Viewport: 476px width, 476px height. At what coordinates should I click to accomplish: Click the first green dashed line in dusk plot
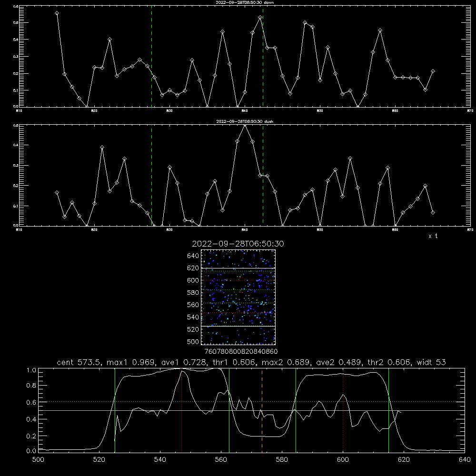(151, 175)
